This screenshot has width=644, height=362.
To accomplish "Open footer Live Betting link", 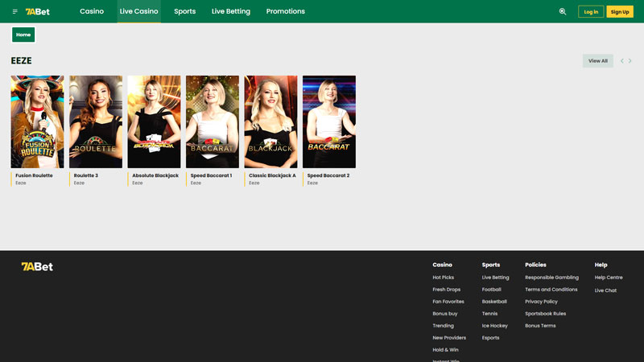I will point(495,278).
